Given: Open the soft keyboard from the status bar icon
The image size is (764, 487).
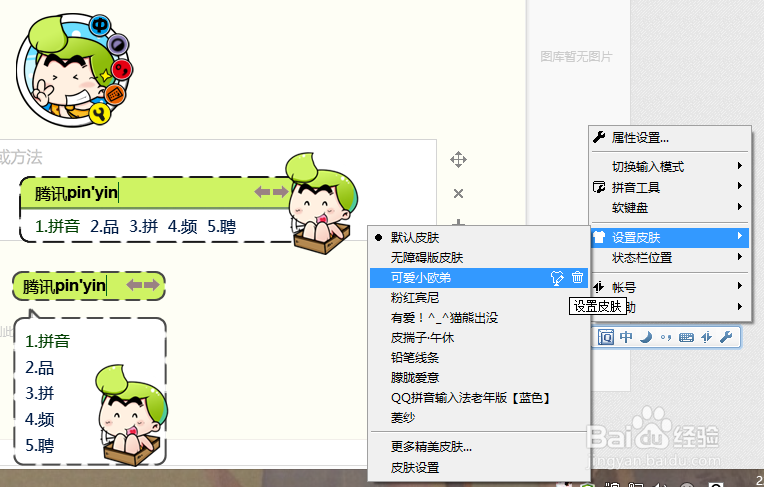Looking at the screenshot, I should pos(686,337).
